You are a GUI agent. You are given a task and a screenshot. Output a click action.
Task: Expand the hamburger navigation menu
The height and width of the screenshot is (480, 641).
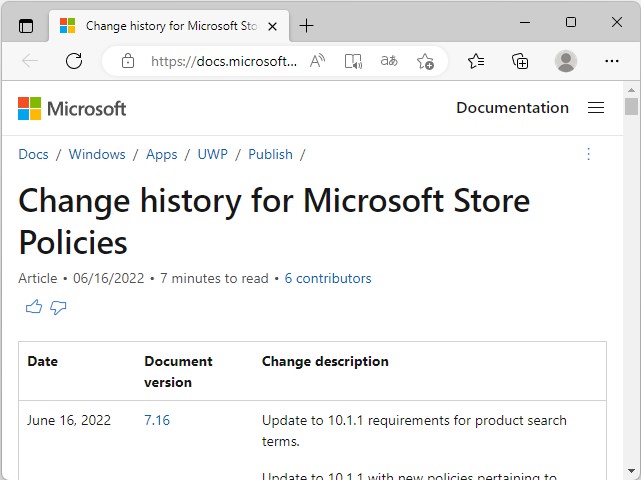[x=596, y=108]
